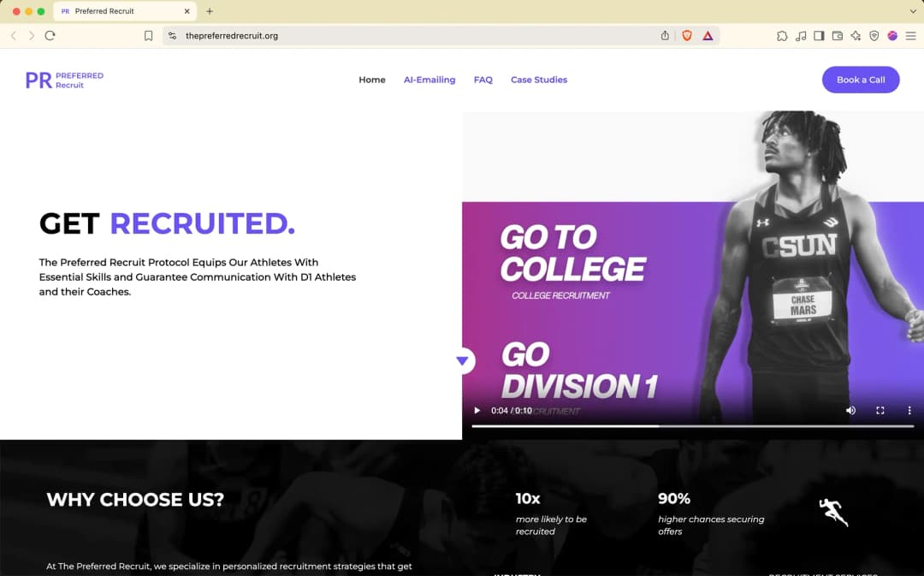Click the PR Preferred Recruit logo
The image size is (924, 576).
64,80
